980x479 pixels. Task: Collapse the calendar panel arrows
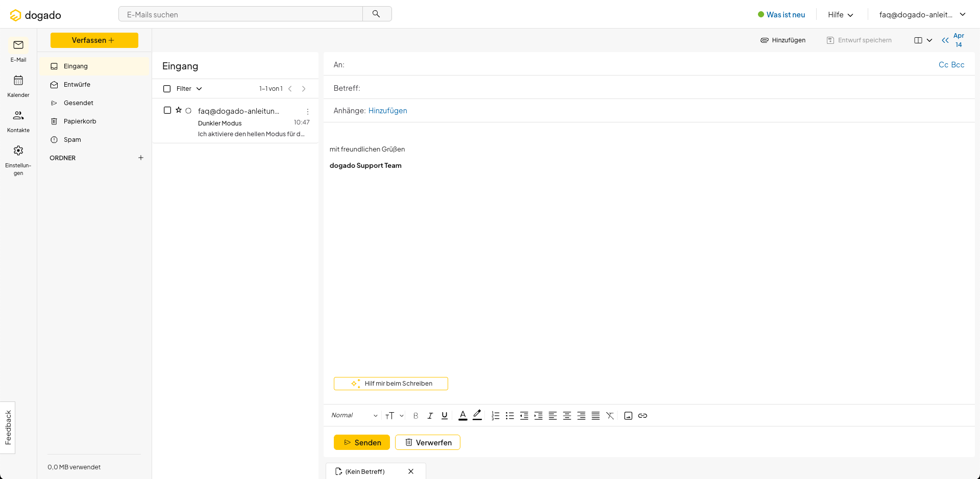(x=945, y=40)
